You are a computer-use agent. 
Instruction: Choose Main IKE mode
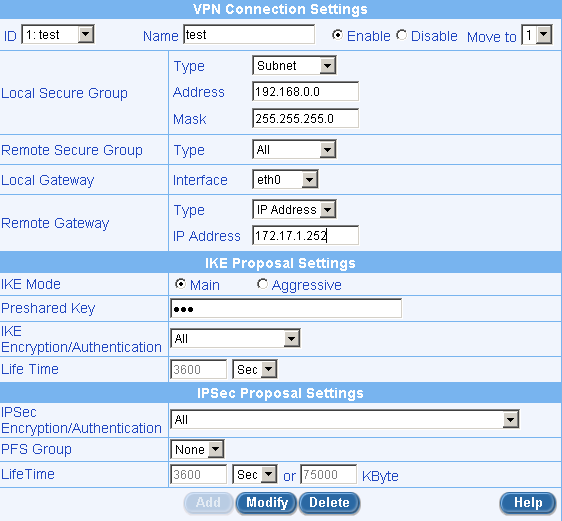[x=180, y=284]
